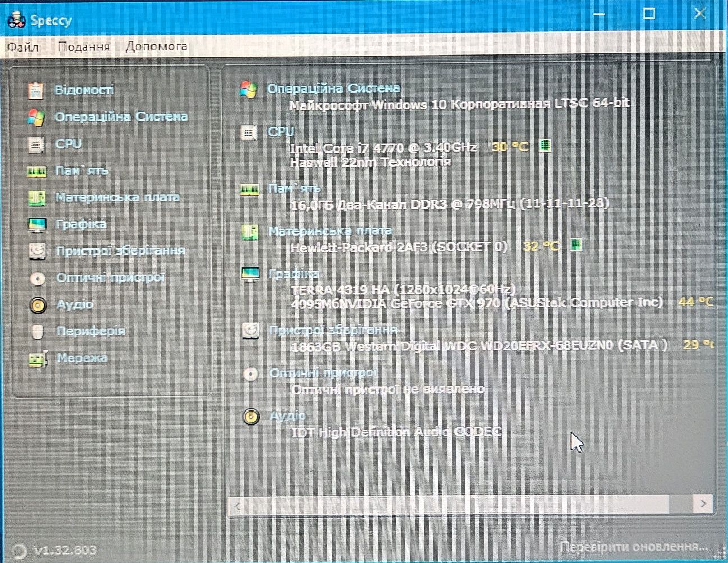Click motherboard temperature indicator near 32 °C

point(576,245)
